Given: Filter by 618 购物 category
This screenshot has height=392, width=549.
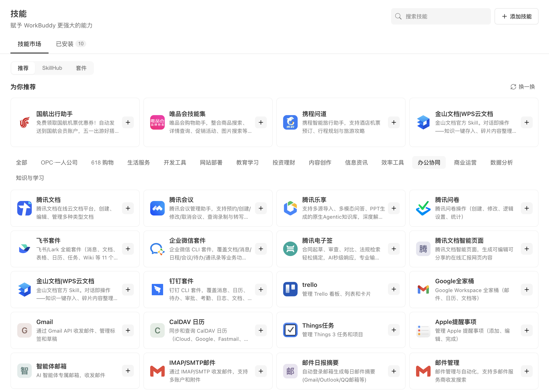Looking at the screenshot, I should pos(103,162).
